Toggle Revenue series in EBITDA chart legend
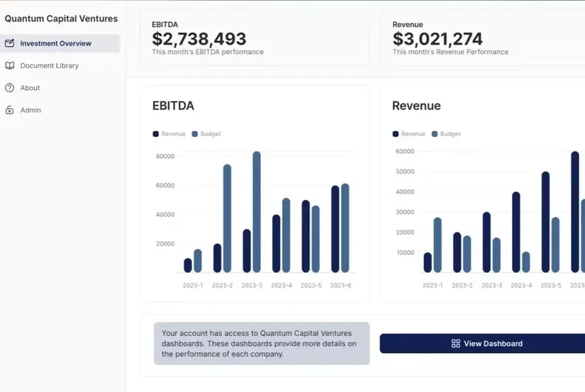Image resolution: width=585 pixels, height=392 pixels. 169,134
